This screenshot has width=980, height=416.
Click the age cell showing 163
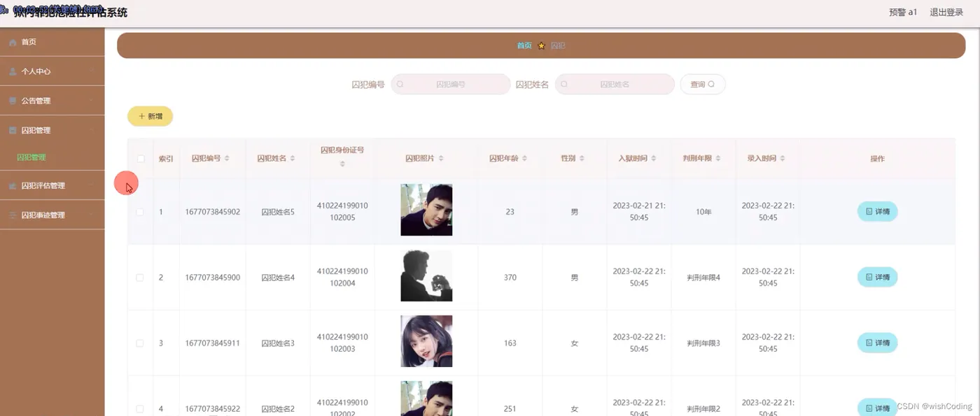tap(510, 343)
